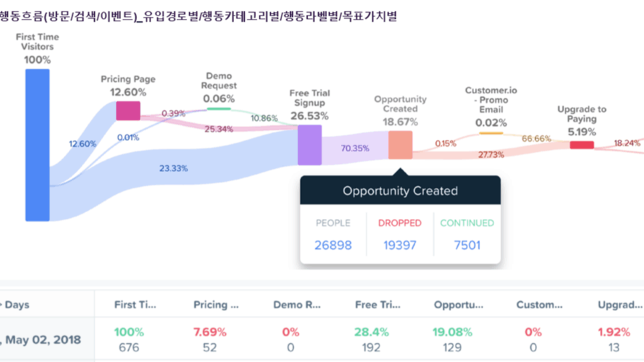The image size is (644, 362).
Task: Sort by the Days column header
Action: [x=17, y=305]
